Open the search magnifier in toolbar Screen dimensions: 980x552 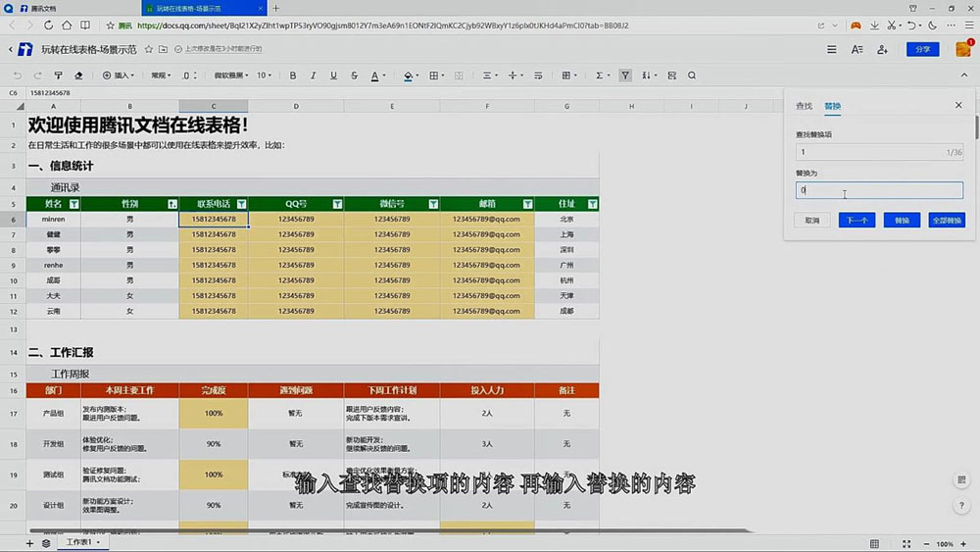point(692,75)
